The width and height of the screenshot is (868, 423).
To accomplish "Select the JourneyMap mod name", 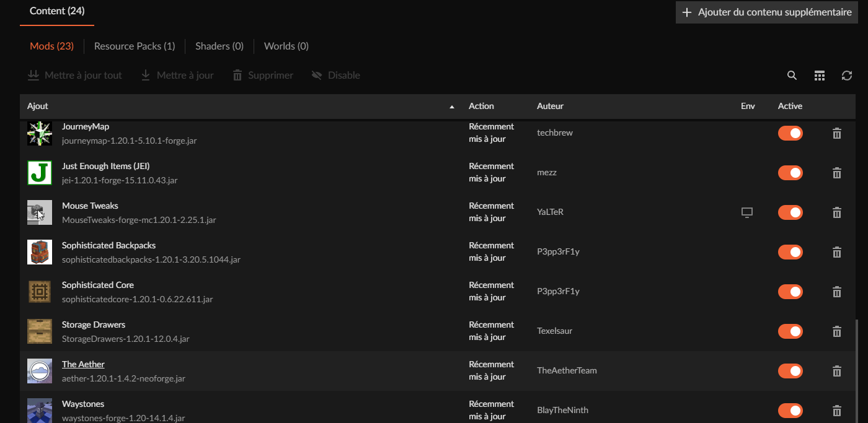I will 86,126.
